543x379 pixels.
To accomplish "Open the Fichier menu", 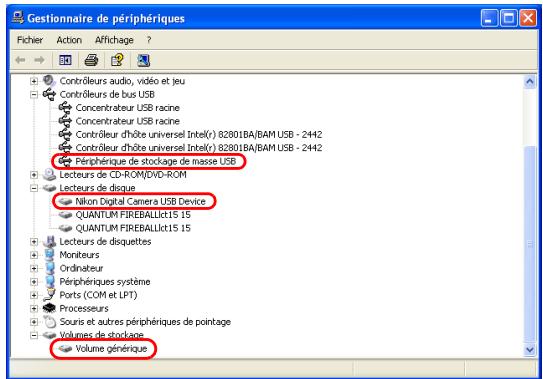I will 30,40.
